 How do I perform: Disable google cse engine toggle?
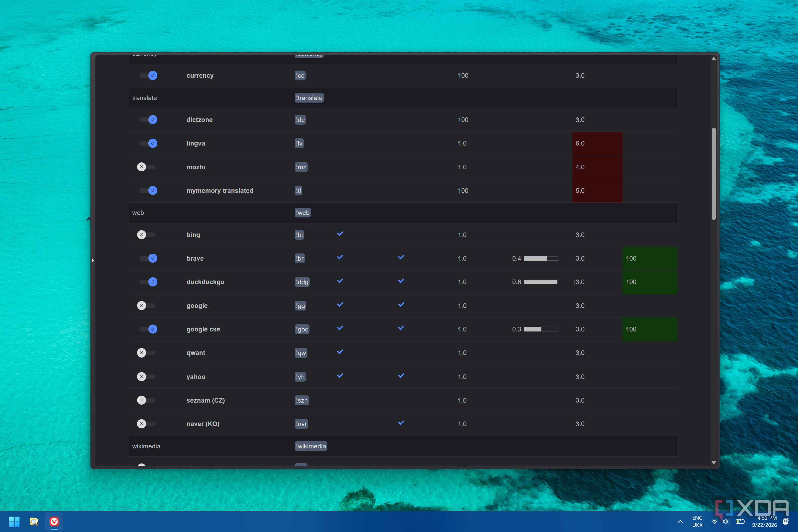tap(148, 329)
